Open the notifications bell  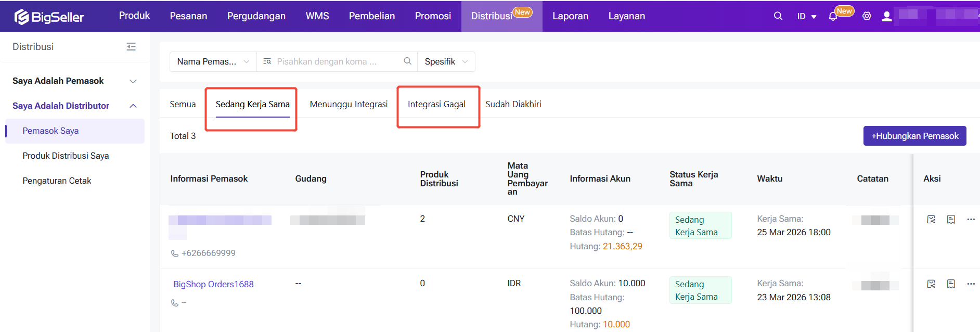(x=833, y=17)
